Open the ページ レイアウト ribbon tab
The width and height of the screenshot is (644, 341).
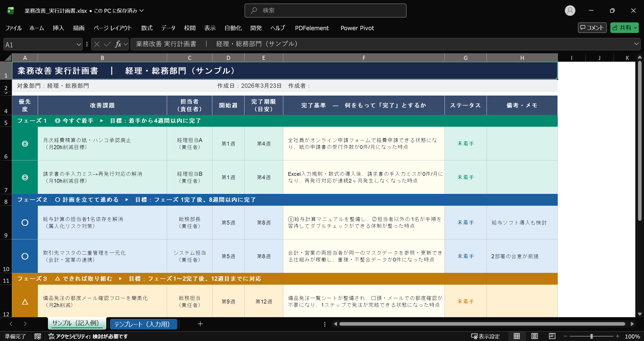(x=113, y=28)
